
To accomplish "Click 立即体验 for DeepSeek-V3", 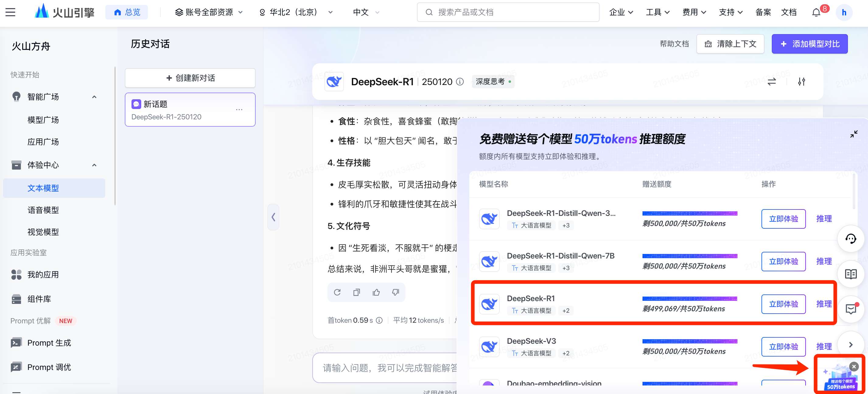I will pyautogui.click(x=783, y=347).
